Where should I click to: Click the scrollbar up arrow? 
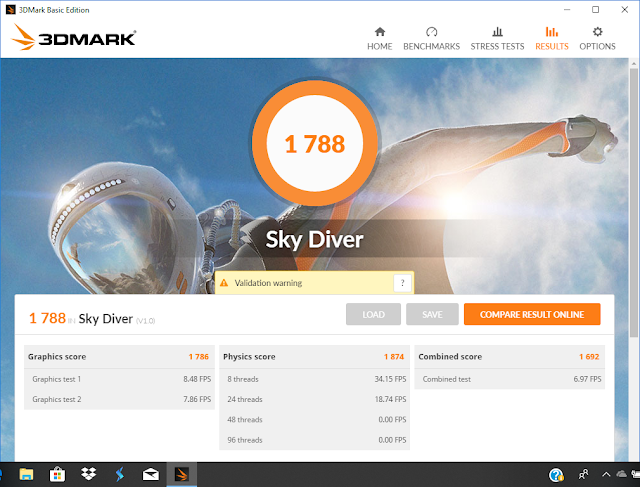pos(634,64)
